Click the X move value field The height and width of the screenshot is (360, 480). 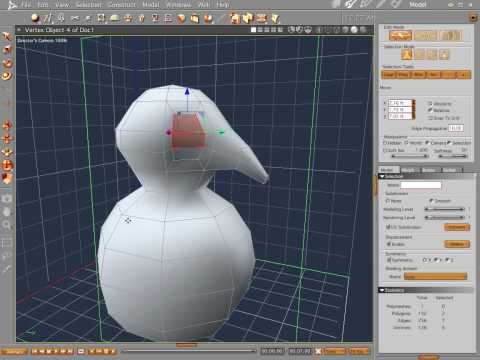[400, 103]
